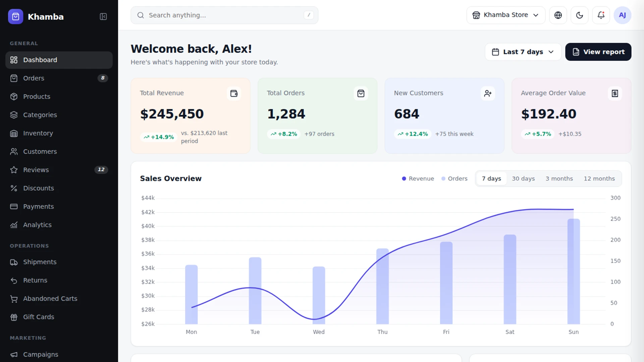The width and height of the screenshot is (644, 362).
Task: Focus the Search anything field
Action: (x=224, y=15)
